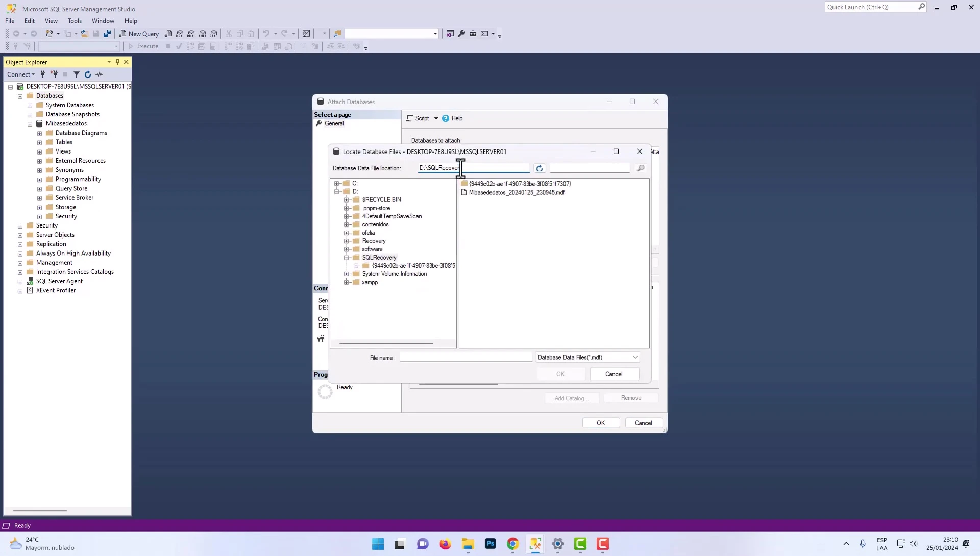Open the Object Explorer window position dropdown

pos(109,62)
